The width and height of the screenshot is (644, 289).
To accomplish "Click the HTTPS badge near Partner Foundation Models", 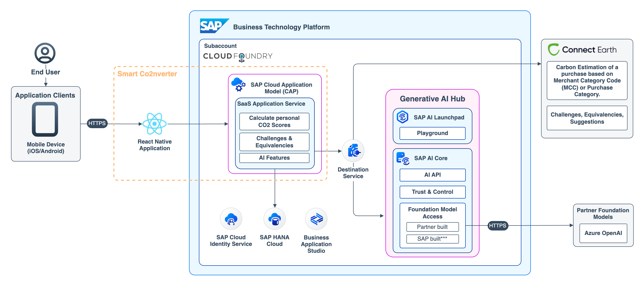I will [497, 226].
